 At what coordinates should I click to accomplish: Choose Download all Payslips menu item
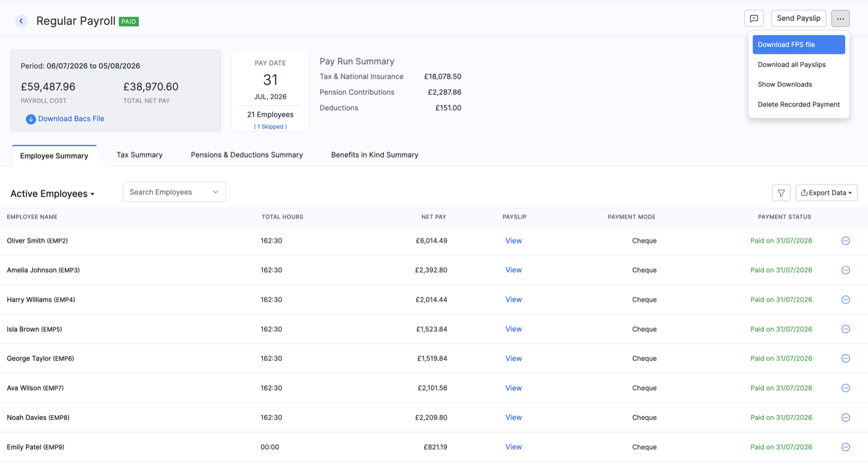[x=799, y=64]
